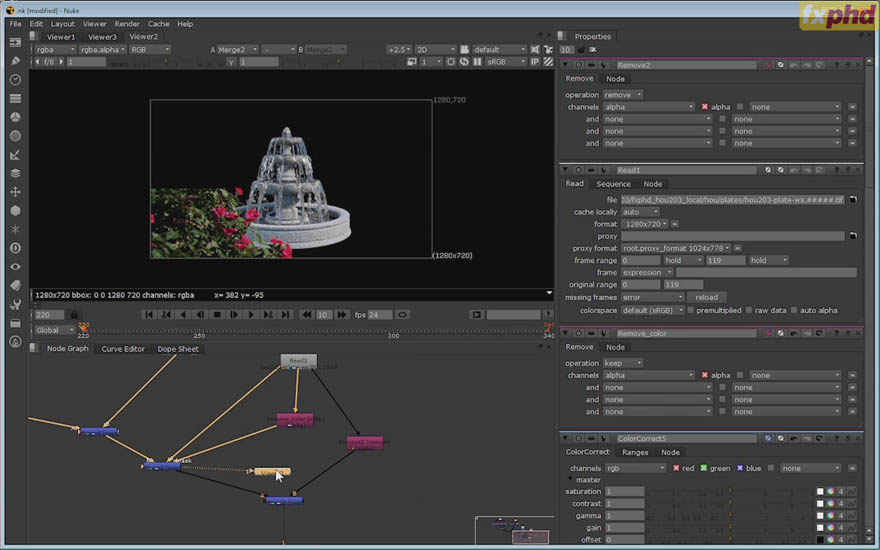This screenshot has height=550, width=880.
Task: Toggle the IP input process button in viewer
Action: [x=534, y=62]
